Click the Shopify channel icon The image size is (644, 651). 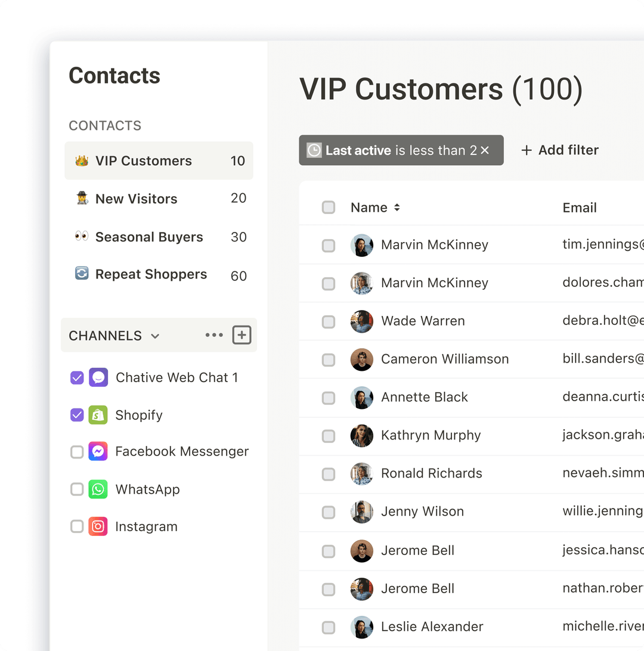pos(98,415)
